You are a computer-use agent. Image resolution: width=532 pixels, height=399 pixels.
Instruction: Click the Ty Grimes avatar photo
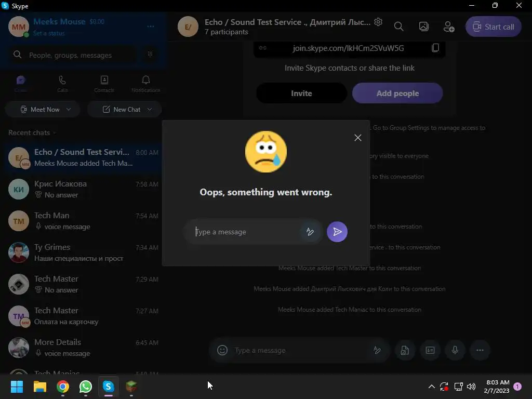(x=19, y=252)
